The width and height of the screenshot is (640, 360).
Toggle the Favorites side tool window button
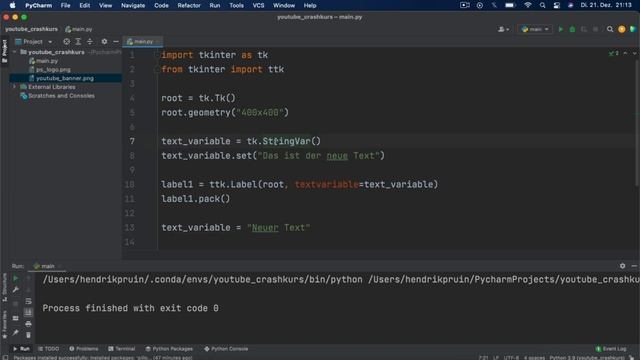[4, 324]
